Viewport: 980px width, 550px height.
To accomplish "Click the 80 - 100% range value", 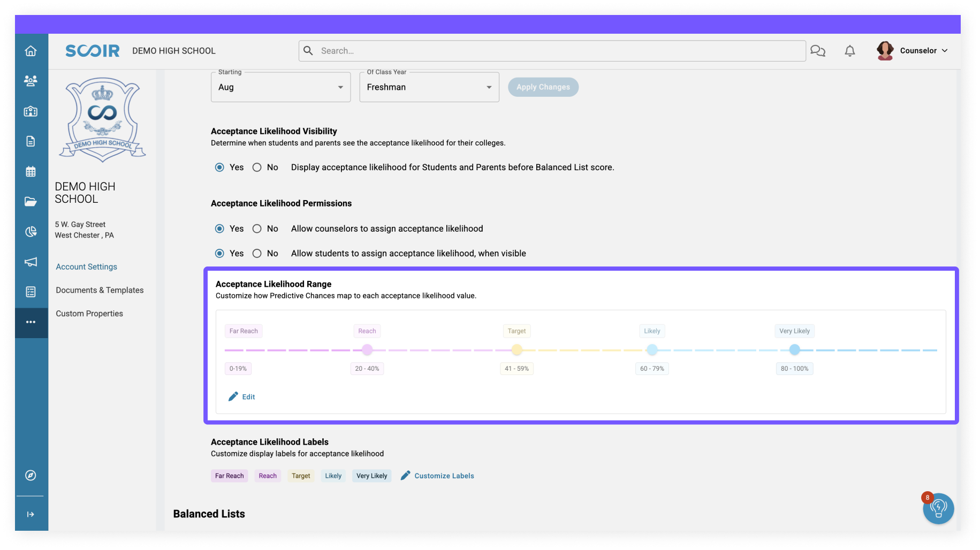I will [x=795, y=369].
